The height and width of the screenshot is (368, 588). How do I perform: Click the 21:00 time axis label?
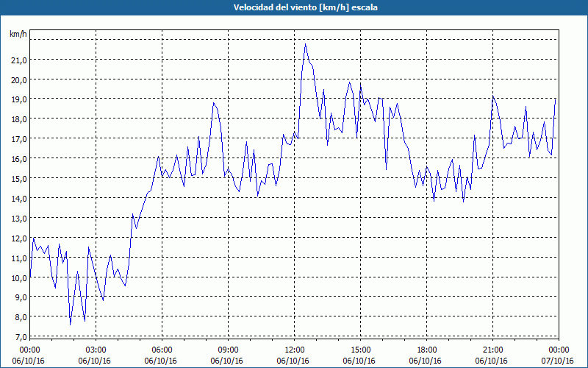tap(492, 350)
